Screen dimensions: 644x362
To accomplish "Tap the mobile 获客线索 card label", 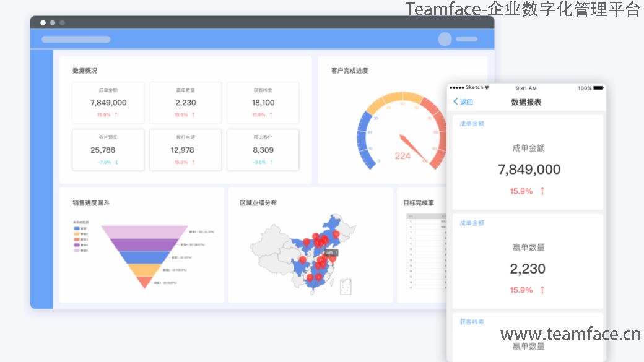I will (472, 322).
